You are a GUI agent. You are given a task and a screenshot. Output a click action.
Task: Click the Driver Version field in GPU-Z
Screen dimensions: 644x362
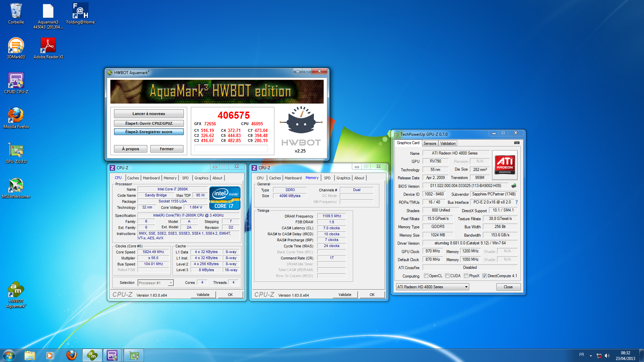[x=470, y=243]
